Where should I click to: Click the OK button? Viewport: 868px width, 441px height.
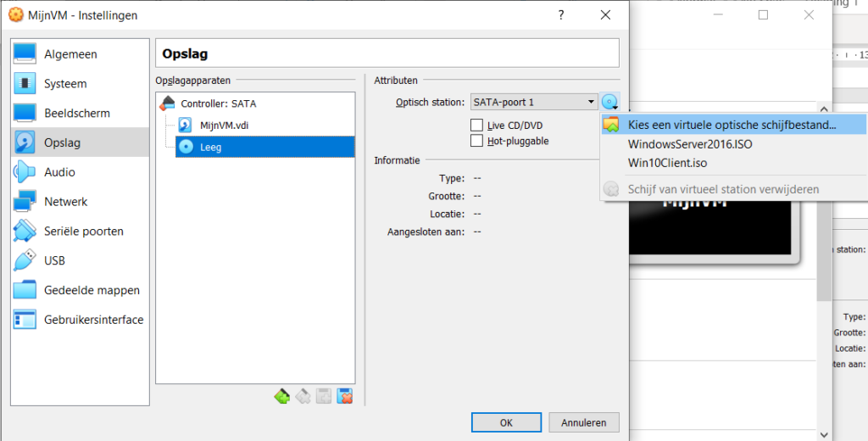(506, 422)
